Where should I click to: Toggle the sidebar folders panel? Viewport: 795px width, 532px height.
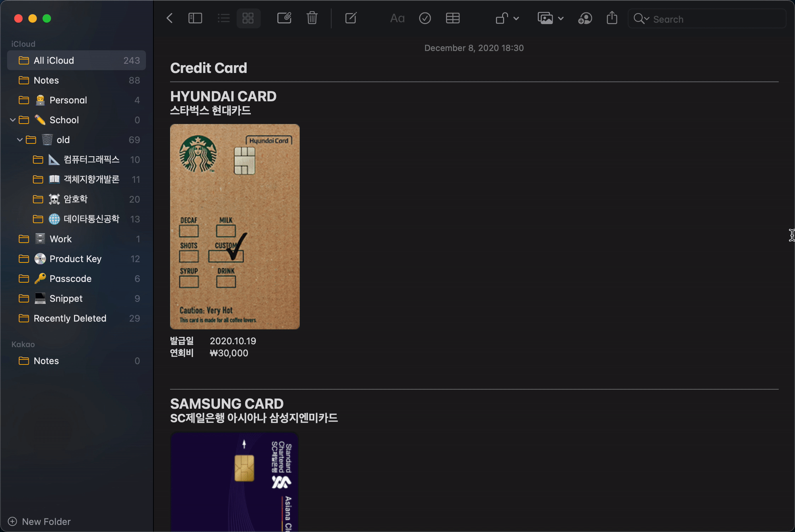(195, 18)
